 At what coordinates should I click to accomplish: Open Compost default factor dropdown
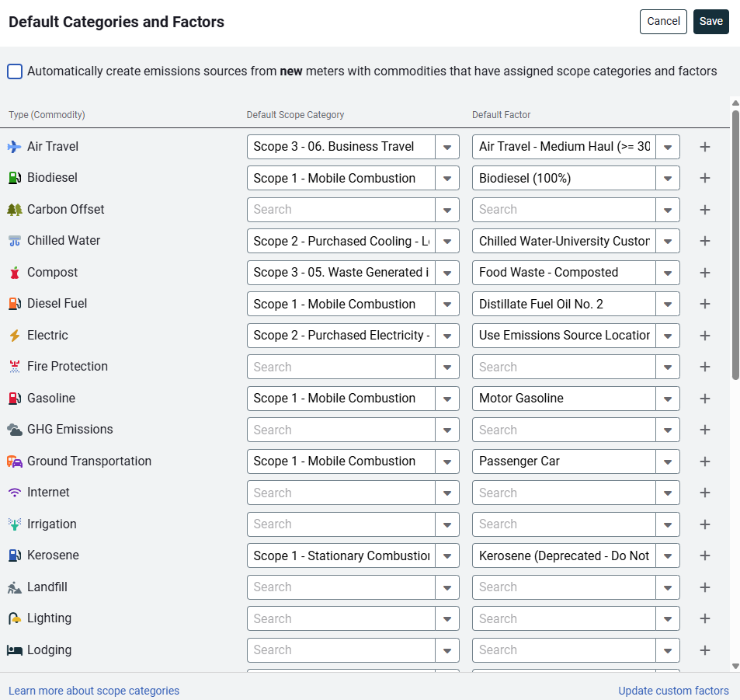click(x=667, y=273)
